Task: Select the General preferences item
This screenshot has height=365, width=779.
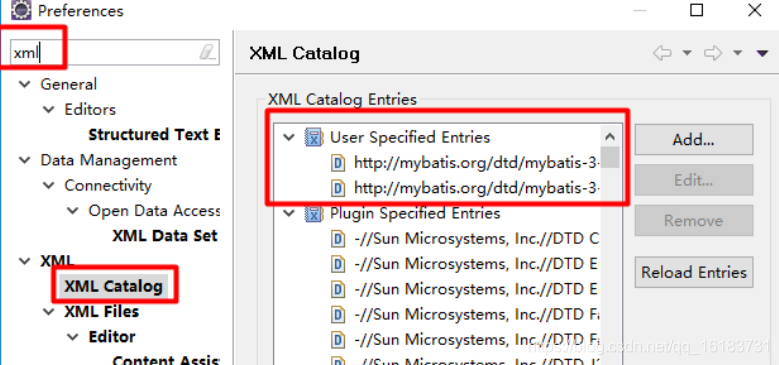Action: coord(69,84)
